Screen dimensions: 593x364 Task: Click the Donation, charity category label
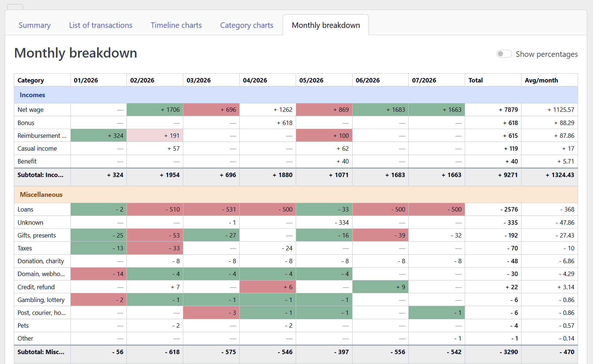coord(41,261)
